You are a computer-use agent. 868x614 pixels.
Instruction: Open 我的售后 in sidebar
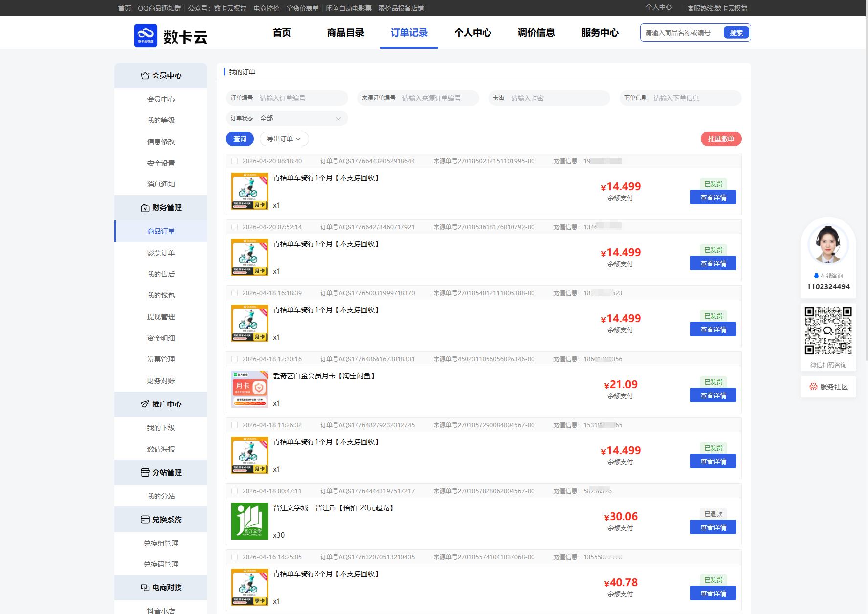[161, 274]
